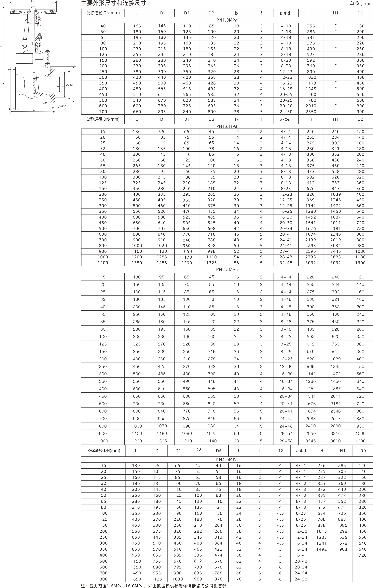This screenshot has height=588, width=373.
Task: Select the D2 value 1325
Action: (x=211, y=263)
